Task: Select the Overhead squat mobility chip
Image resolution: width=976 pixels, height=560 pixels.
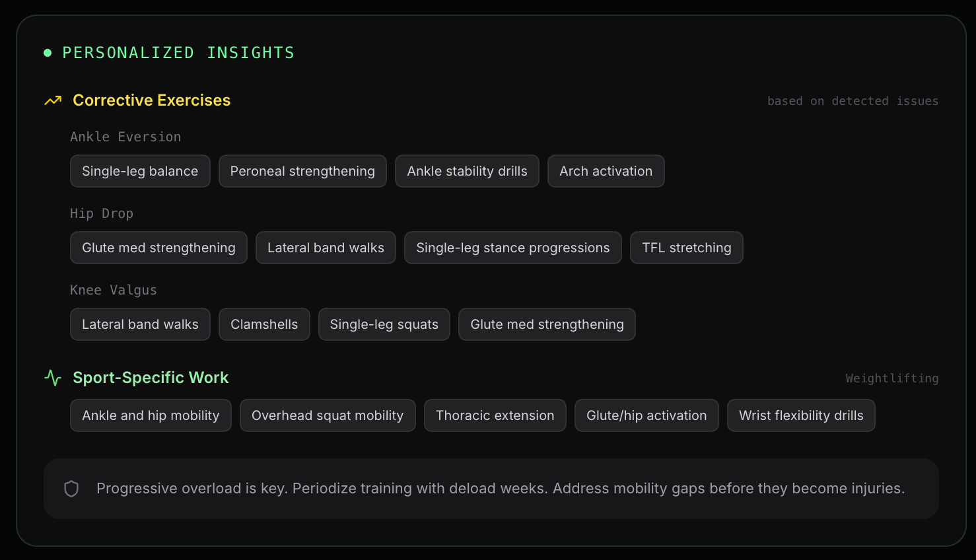Action: tap(328, 415)
